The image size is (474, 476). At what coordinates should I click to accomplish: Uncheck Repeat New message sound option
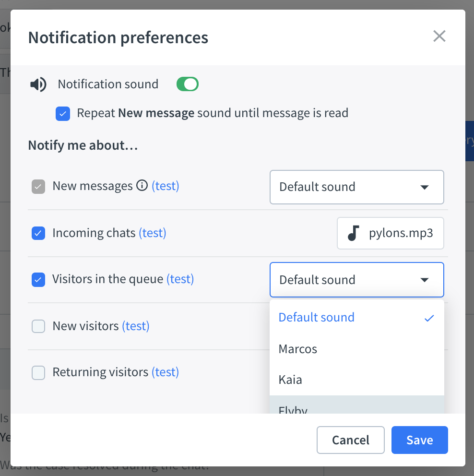point(63,114)
